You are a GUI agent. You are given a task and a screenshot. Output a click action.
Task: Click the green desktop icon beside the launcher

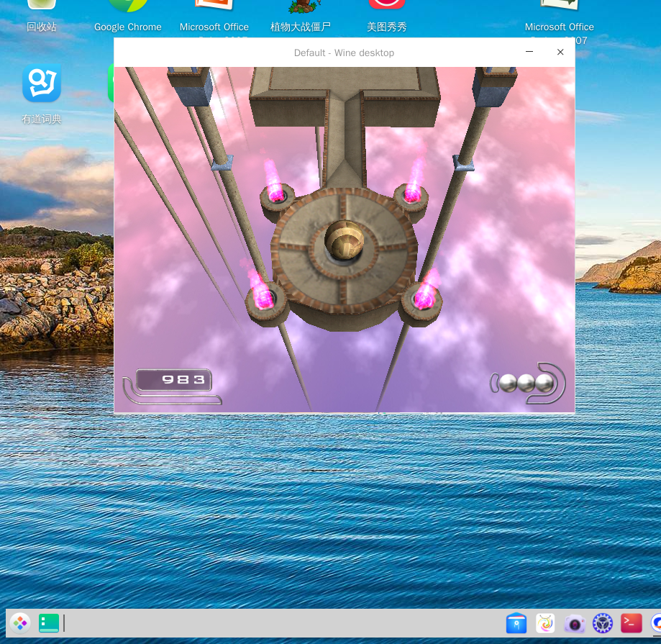49,622
